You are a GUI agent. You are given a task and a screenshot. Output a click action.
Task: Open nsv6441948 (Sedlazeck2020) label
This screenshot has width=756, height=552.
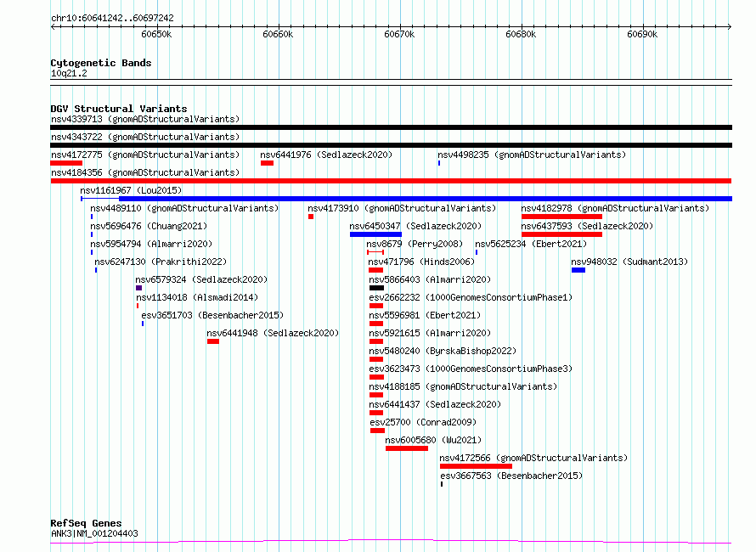pos(273,333)
